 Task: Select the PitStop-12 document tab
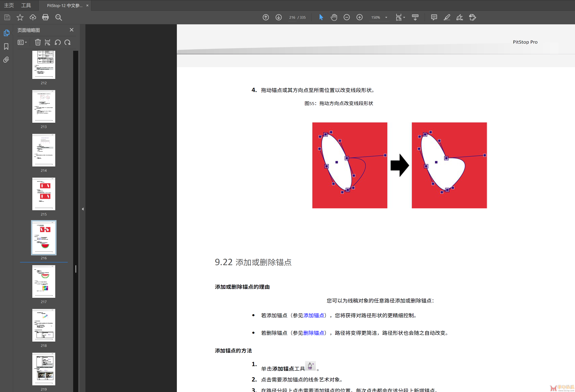click(x=65, y=5)
